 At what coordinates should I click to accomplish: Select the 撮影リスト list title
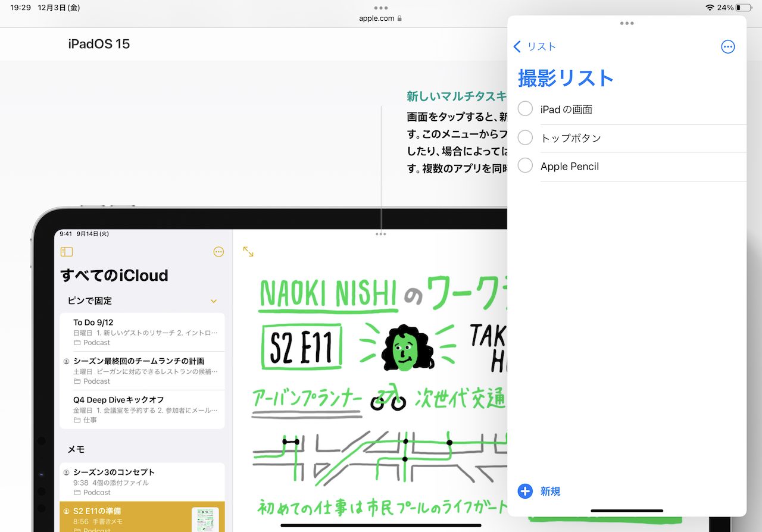pyautogui.click(x=566, y=78)
